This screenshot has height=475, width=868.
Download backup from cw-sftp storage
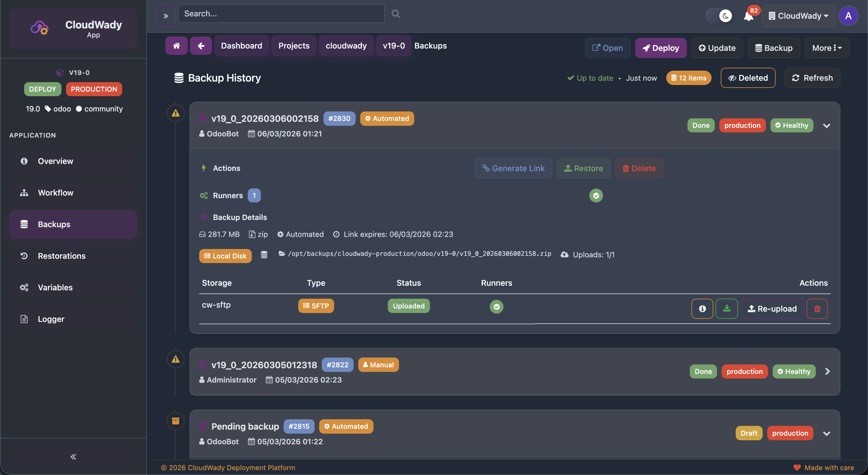(x=726, y=308)
